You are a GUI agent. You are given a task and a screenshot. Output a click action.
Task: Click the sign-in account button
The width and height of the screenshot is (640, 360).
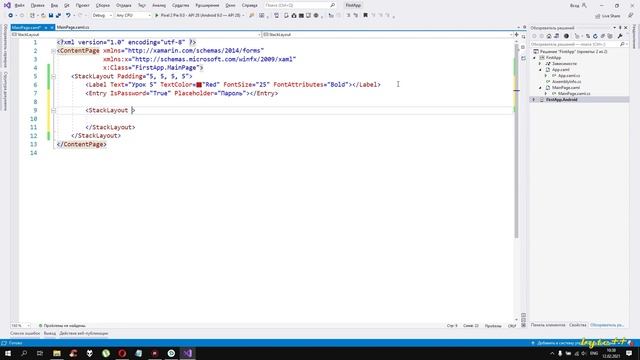578,5
